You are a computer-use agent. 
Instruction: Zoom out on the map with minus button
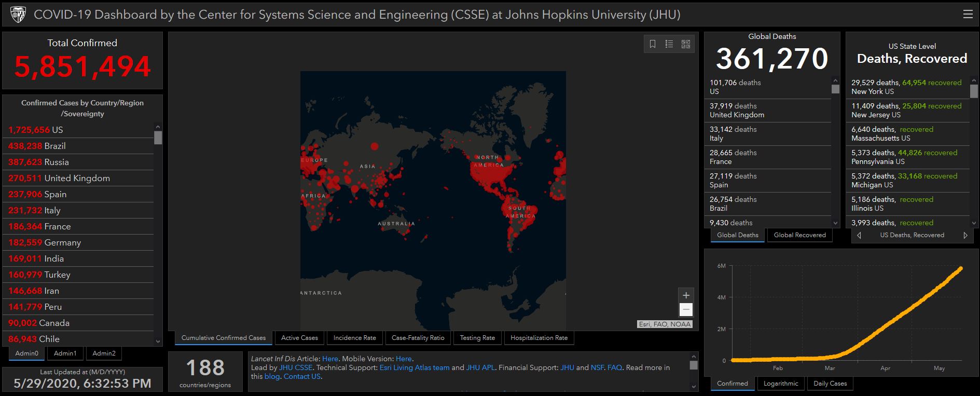pyautogui.click(x=686, y=310)
